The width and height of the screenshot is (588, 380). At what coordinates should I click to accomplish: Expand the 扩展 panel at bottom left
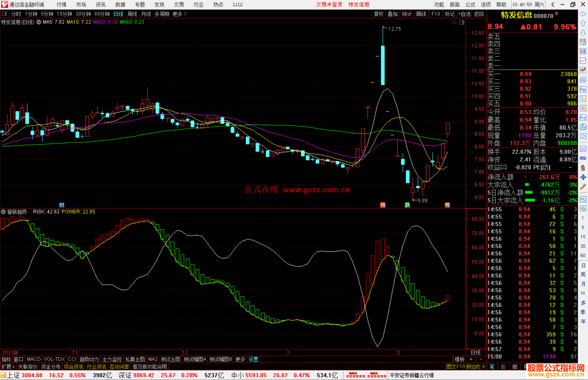click(x=8, y=367)
